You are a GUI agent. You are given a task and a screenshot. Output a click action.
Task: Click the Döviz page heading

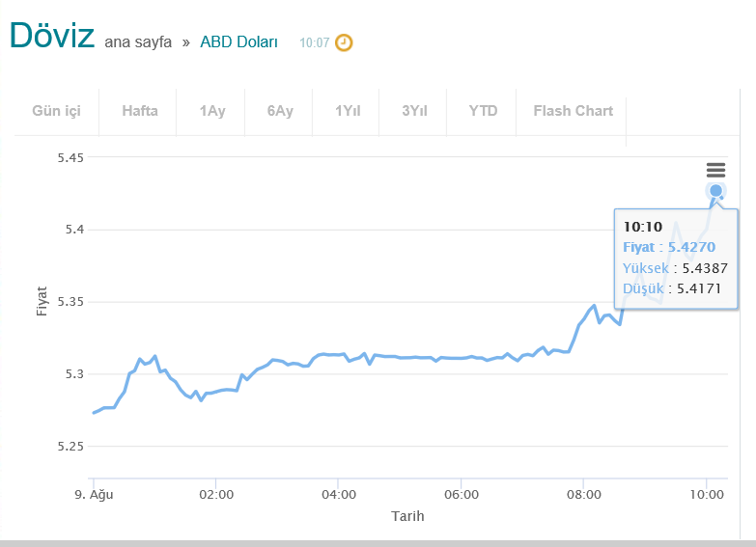tap(52, 36)
